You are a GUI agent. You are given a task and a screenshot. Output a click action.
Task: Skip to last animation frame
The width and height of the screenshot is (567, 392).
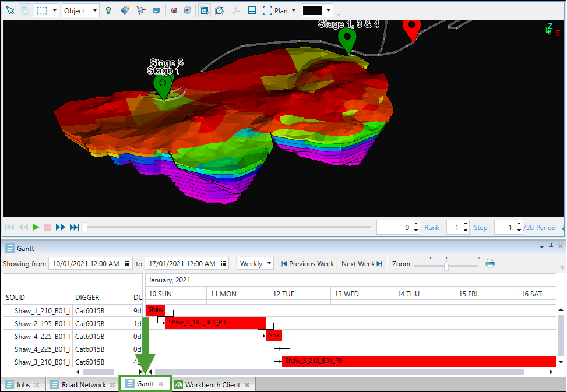click(x=75, y=227)
